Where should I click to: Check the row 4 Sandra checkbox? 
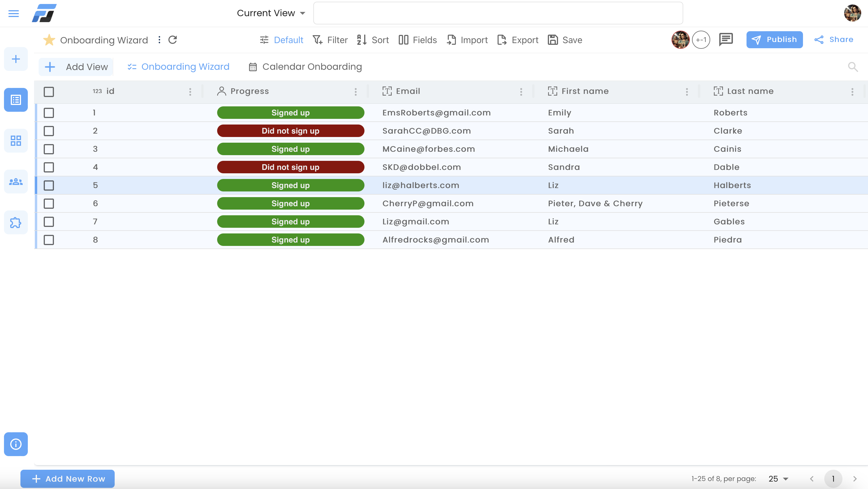[x=49, y=167]
